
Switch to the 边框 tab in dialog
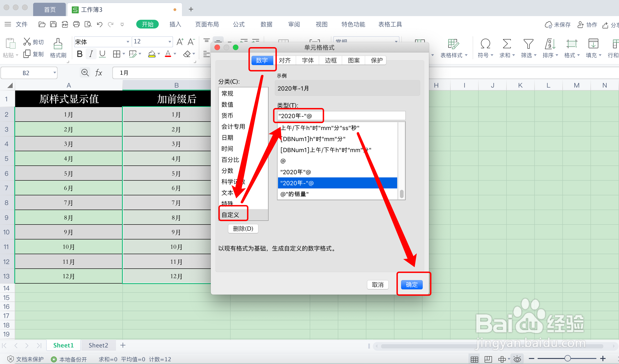point(331,60)
